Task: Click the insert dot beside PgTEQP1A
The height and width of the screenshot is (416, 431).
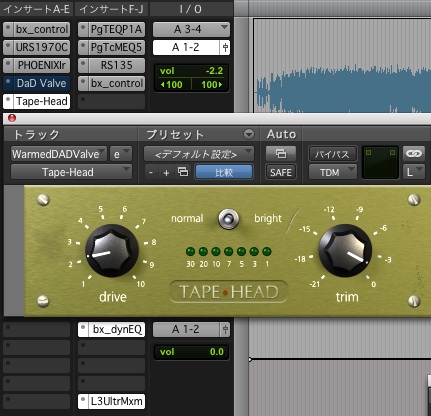Action: (83, 26)
